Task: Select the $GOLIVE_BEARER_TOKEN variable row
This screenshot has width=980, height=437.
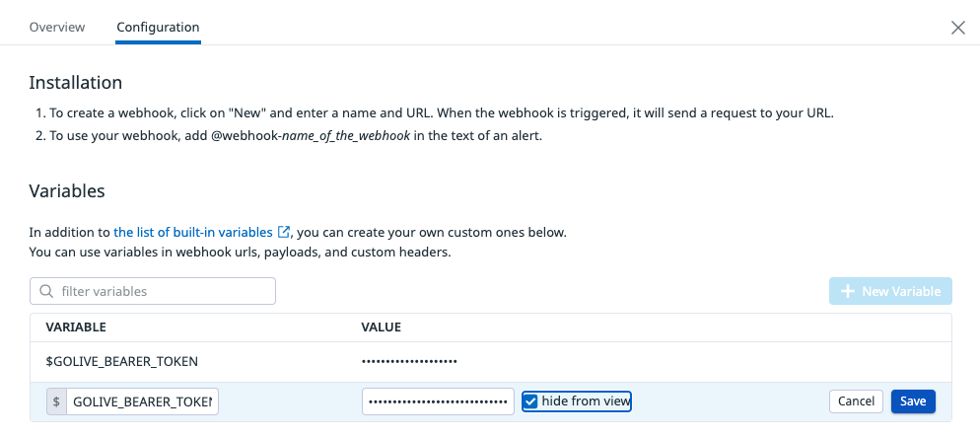Action: [x=122, y=362]
